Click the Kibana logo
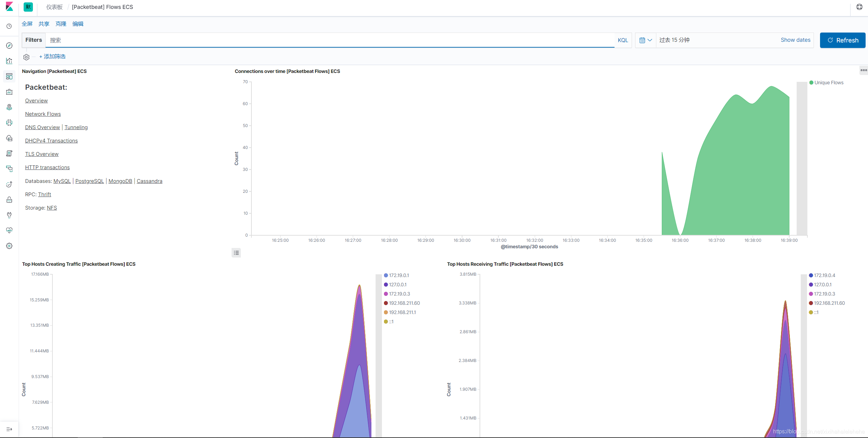The height and width of the screenshot is (438, 868). (9, 7)
